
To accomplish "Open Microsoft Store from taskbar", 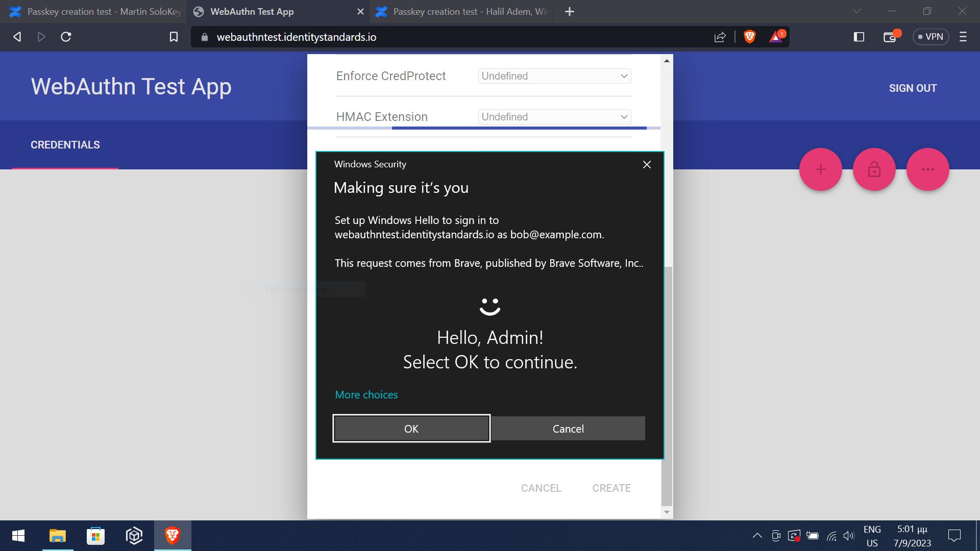I will point(95,536).
